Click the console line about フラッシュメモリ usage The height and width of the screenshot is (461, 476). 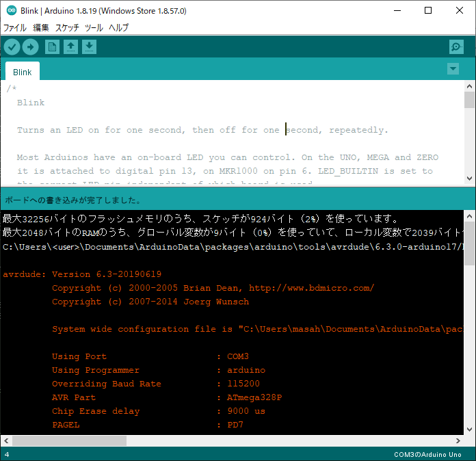[200, 219]
